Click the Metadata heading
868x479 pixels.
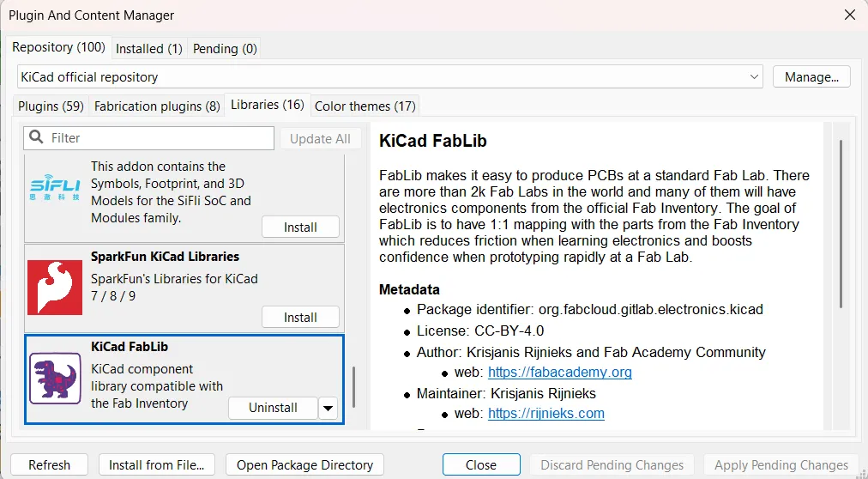(409, 289)
